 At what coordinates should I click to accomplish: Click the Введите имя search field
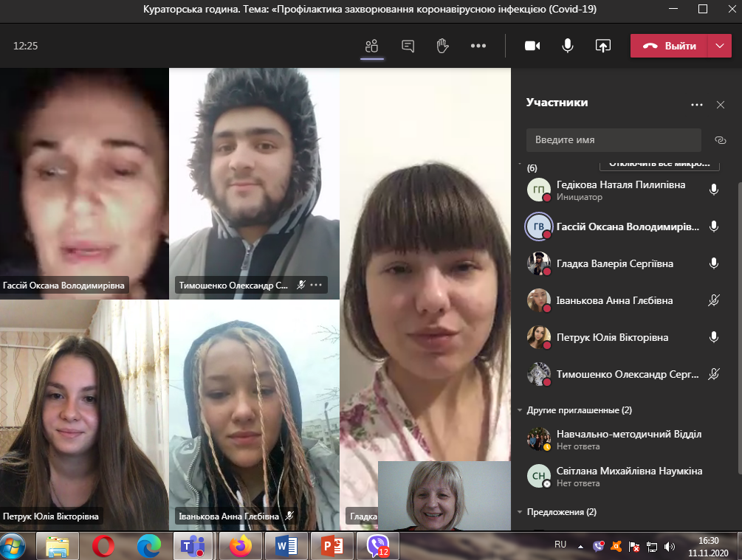(614, 140)
